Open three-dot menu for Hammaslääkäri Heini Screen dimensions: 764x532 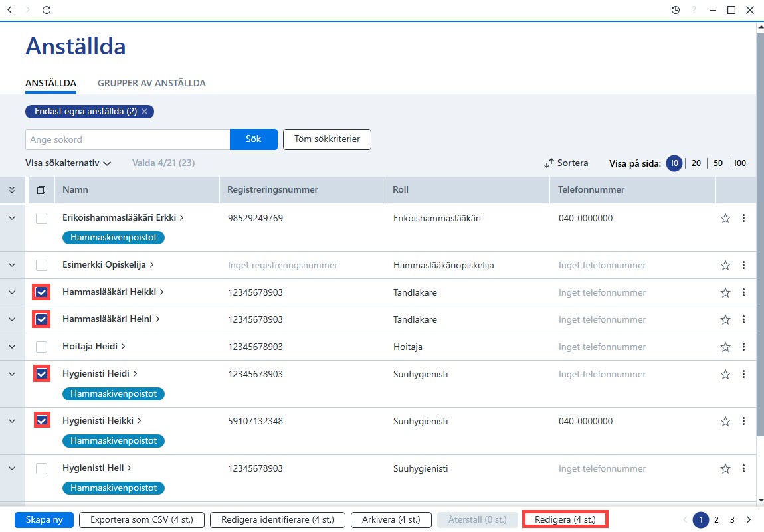click(x=743, y=319)
